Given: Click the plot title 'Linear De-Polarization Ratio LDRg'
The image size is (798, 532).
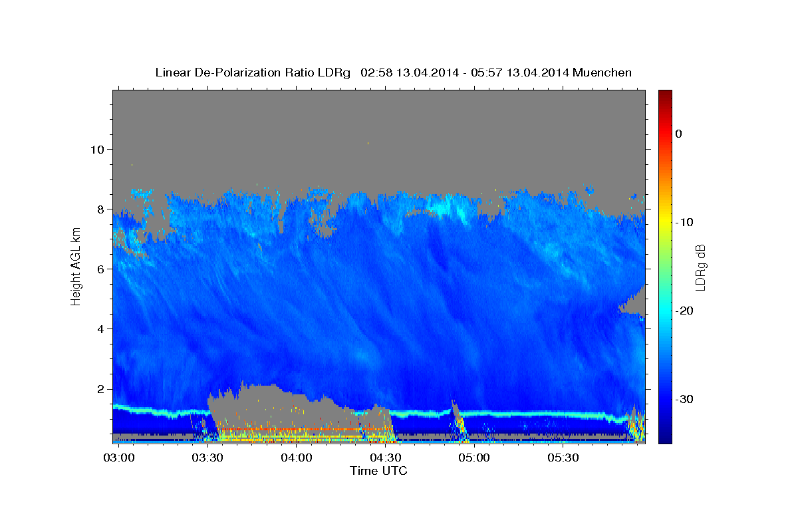Looking at the screenshot, I should click(x=253, y=72).
